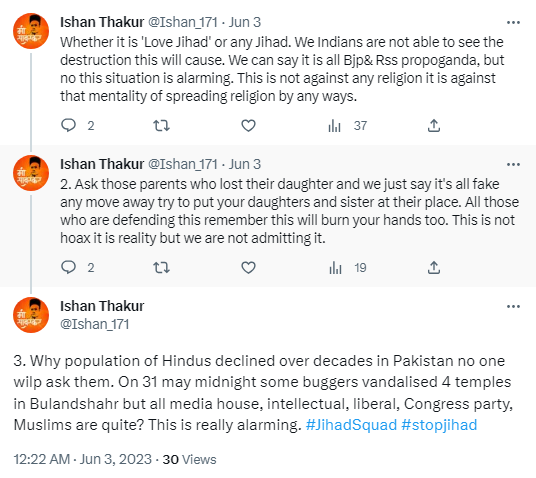Like the first tweet in thread
Viewport: 536px width, 478px height.
tap(249, 125)
